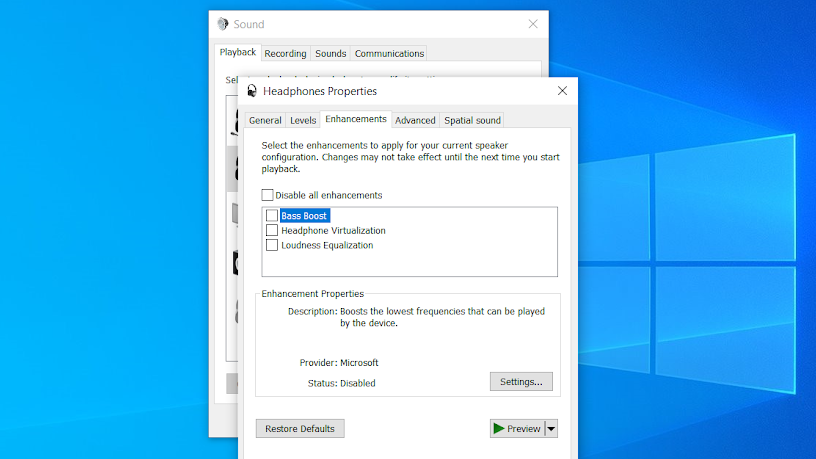Select Headphone Virtualization list entry text
The width and height of the screenshot is (816, 459).
(x=334, y=231)
